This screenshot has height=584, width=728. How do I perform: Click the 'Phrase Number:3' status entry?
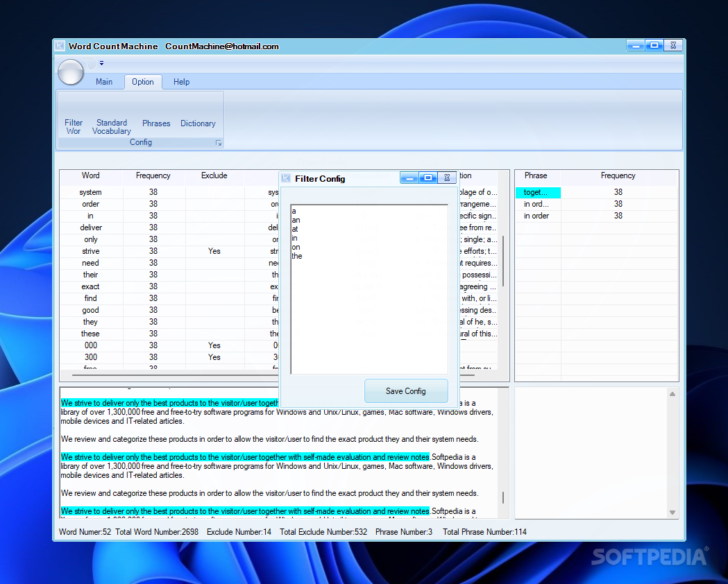coord(404,532)
